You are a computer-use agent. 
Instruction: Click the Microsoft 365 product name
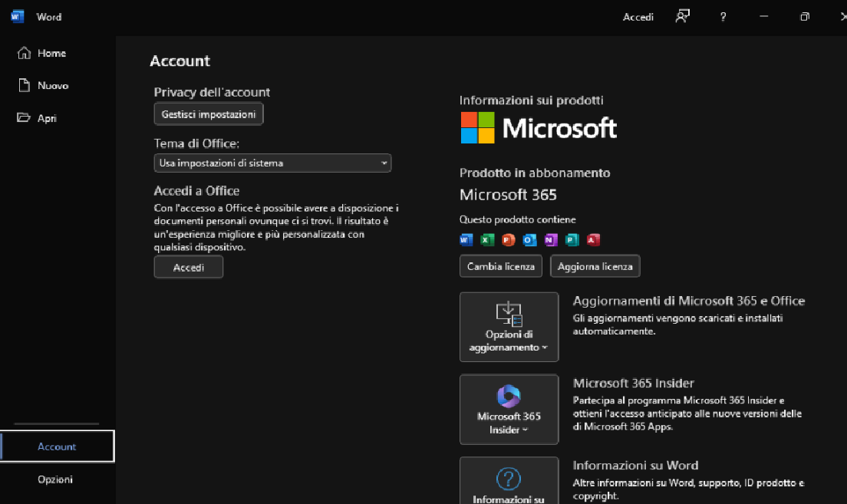[508, 195]
